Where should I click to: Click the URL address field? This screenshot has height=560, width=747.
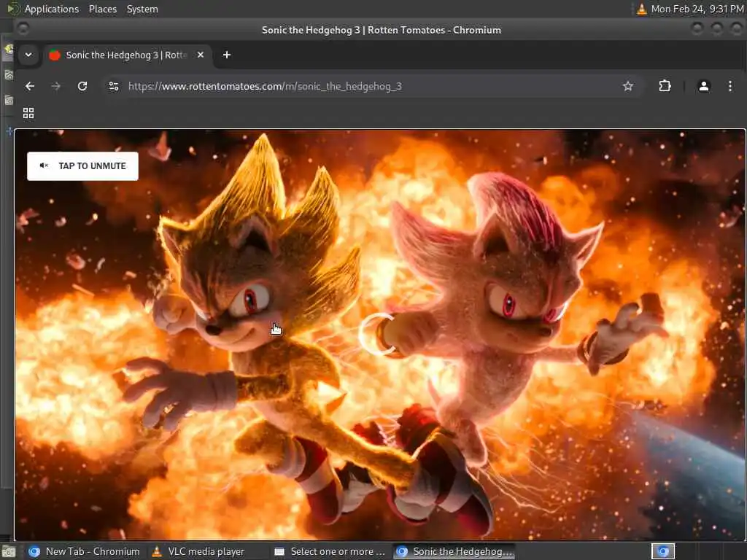[371, 86]
